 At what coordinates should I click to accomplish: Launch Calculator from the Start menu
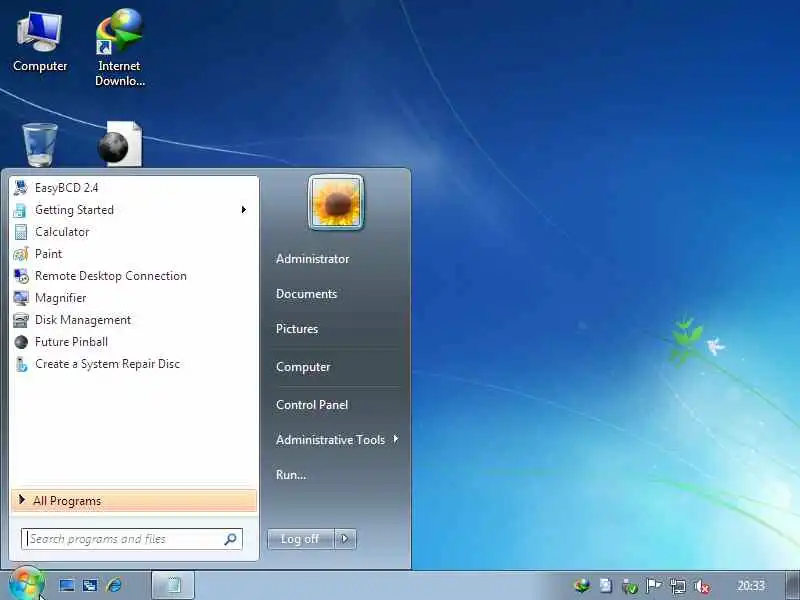134,232
